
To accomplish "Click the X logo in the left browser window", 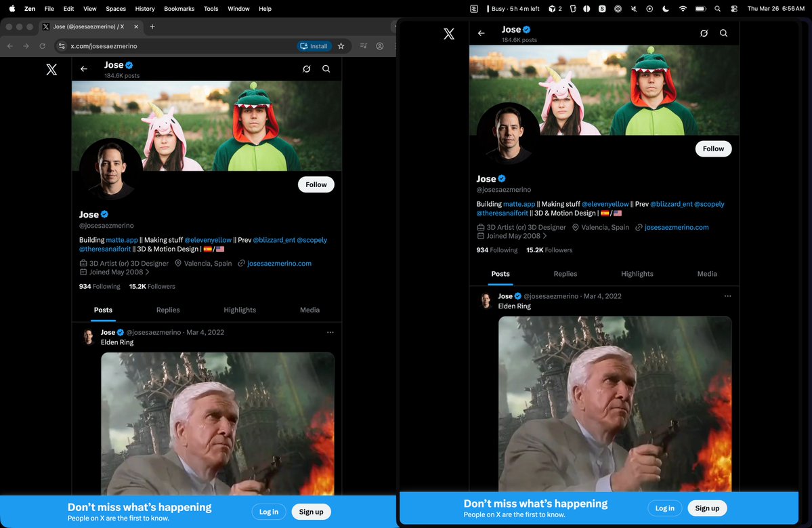I will tap(51, 69).
